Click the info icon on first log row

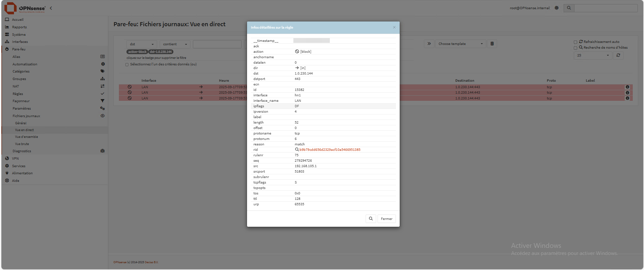627,87
